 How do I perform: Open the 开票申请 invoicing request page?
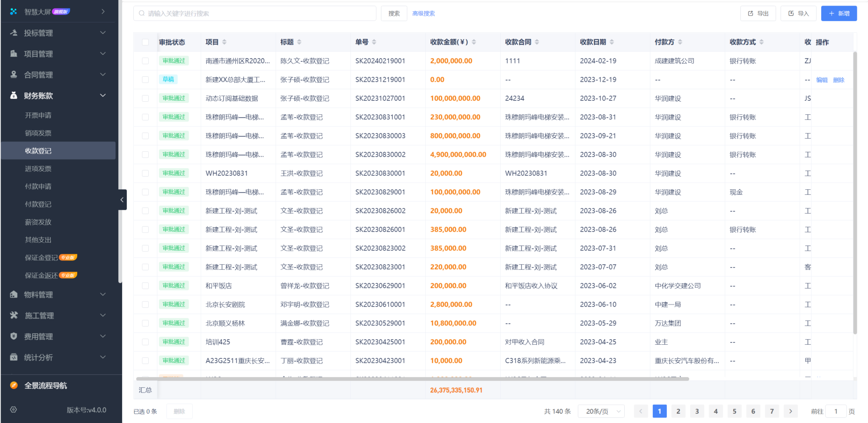tap(38, 115)
